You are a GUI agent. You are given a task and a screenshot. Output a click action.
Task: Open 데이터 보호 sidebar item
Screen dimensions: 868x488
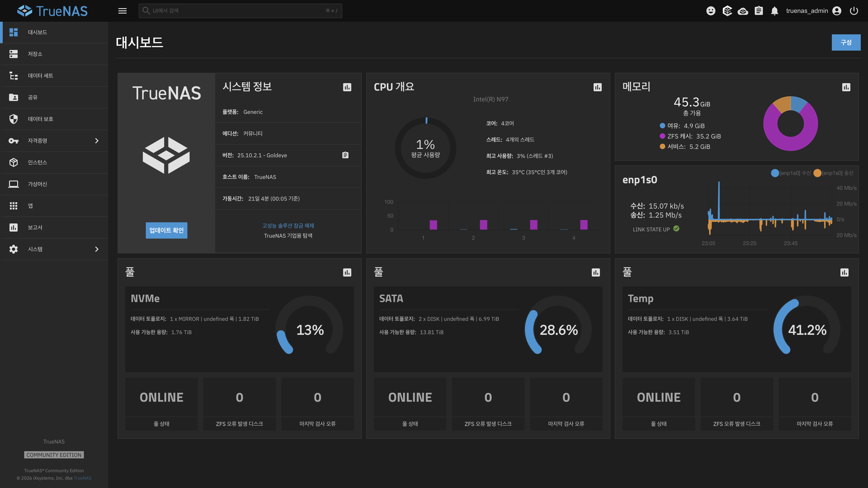(40, 119)
